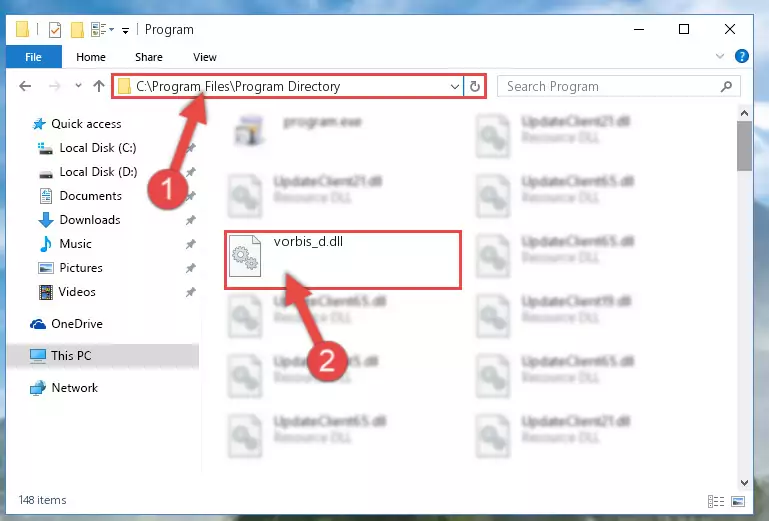
Task: Click scrollbar up arrow in file list
Action: pos(744,113)
